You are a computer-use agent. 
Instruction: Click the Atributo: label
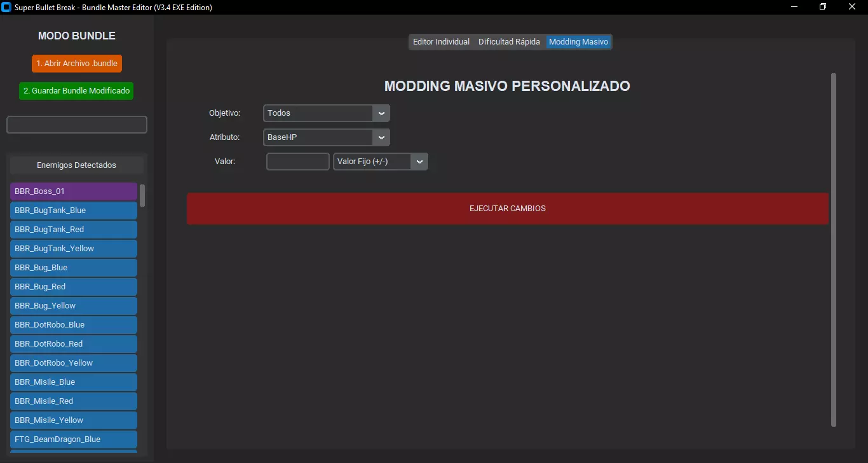click(x=225, y=137)
